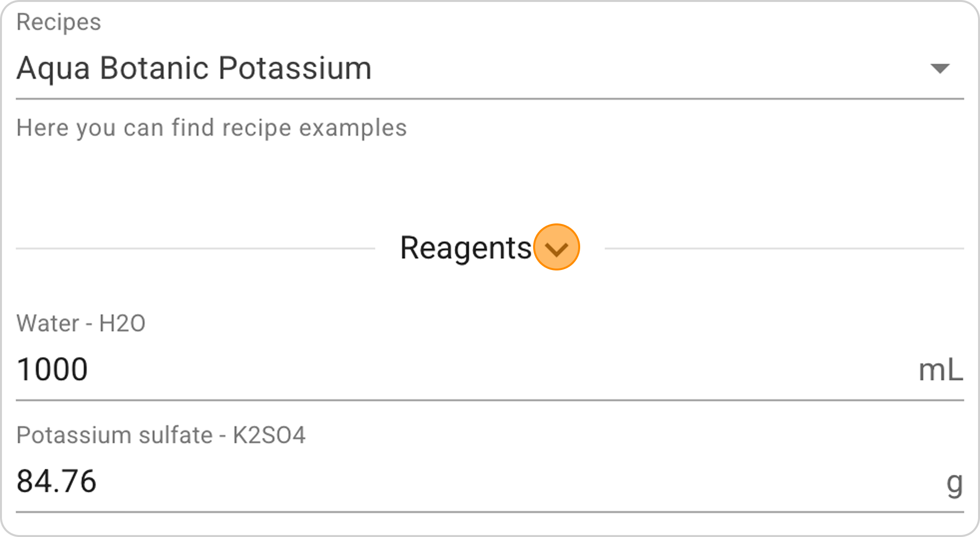Click the divider line left of Reagents

point(195,248)
